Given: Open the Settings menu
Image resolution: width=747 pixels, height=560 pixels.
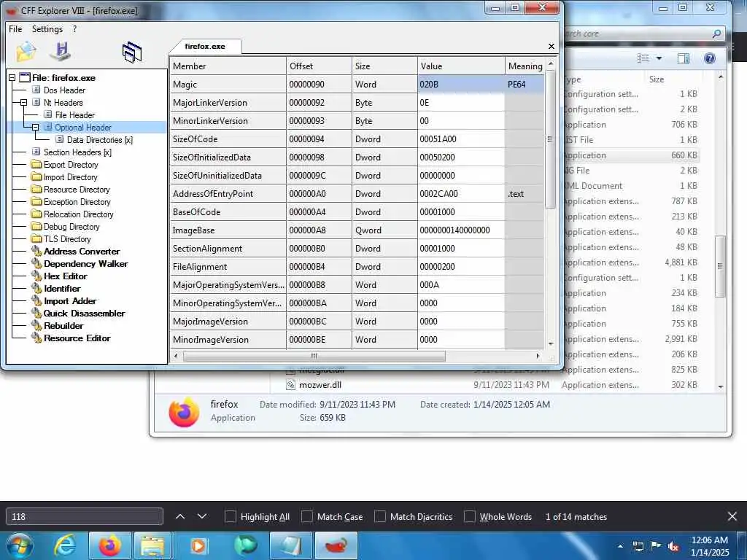Looking at the screenshot, I should (47, 29).
